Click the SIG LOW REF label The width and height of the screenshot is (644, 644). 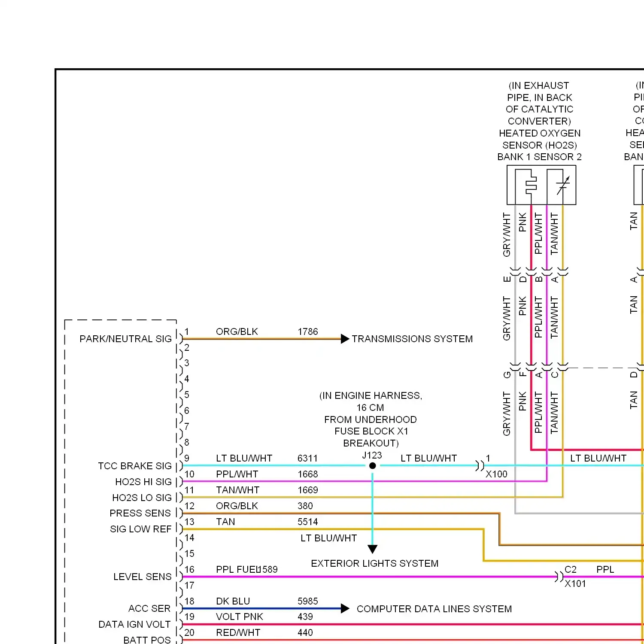click(x=141, y=529)
